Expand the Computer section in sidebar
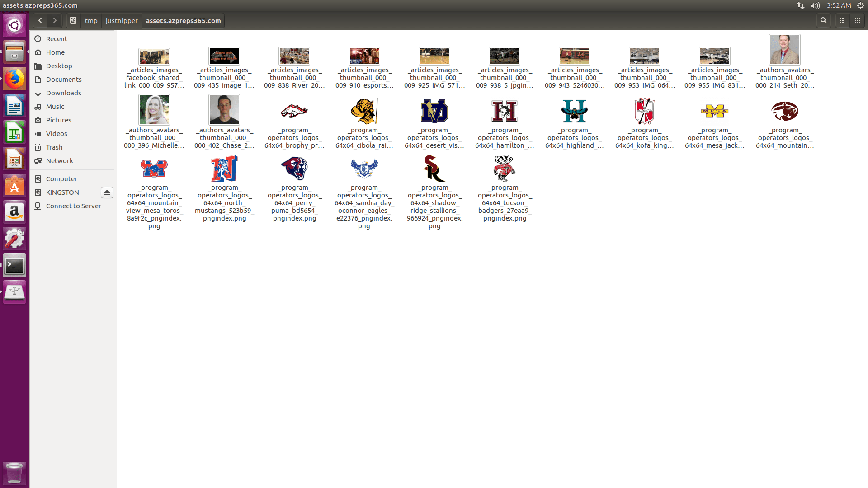 click(61, 178)
